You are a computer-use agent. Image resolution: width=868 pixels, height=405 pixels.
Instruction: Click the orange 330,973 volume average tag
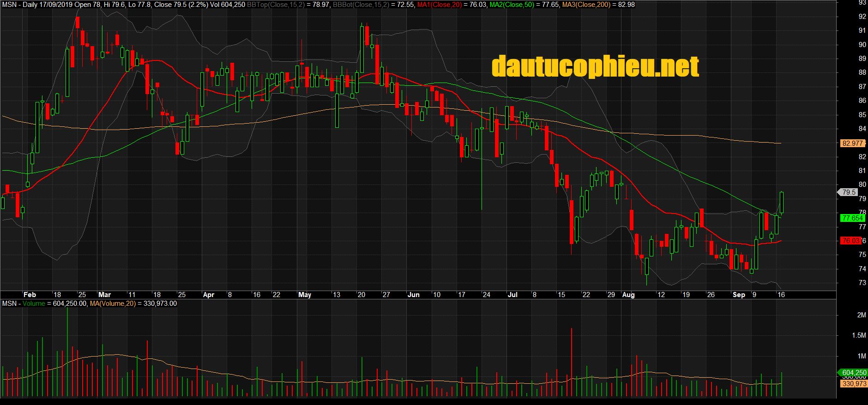click(x=854, y=384)
